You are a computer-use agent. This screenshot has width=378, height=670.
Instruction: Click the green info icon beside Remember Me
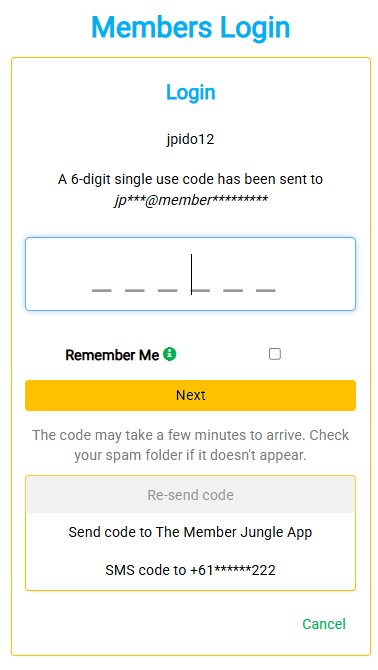coord(170,354)
